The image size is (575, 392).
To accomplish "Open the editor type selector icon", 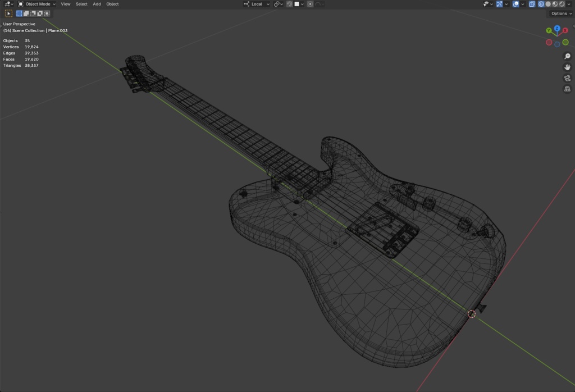I will 8,4.
